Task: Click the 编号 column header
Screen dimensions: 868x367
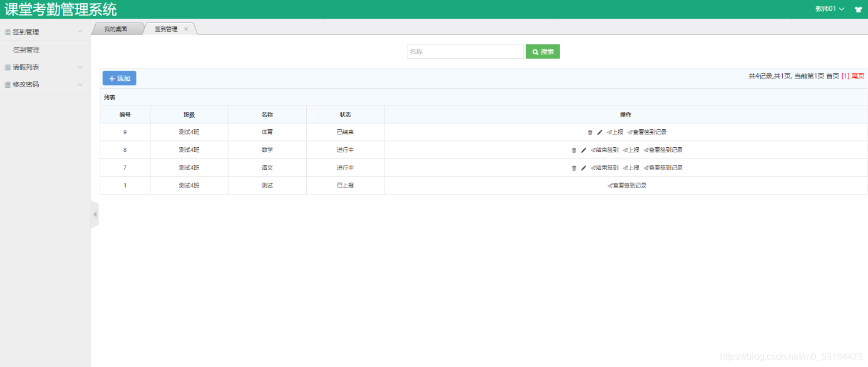Action: tap(125, 115)
